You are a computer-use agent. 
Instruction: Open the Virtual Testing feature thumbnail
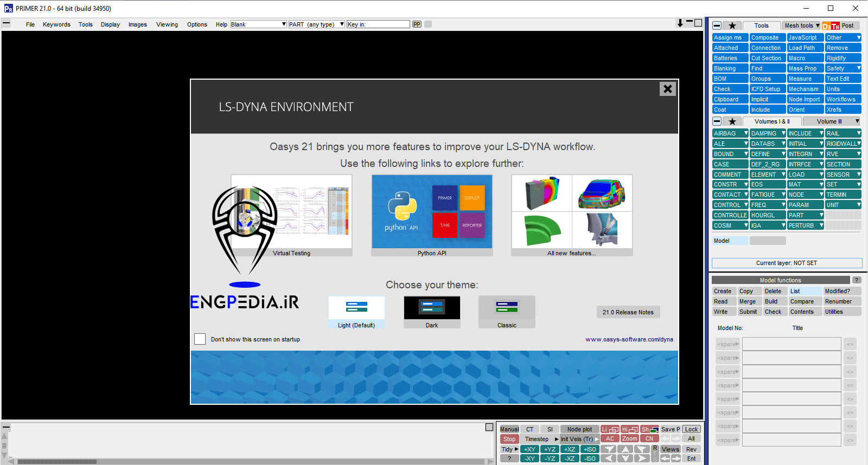click(x=292, y=215)
